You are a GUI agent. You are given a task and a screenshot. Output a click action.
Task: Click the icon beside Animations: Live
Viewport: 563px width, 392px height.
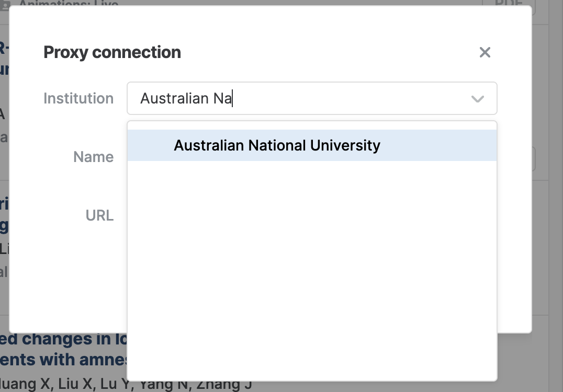click(x=5, y=4)
